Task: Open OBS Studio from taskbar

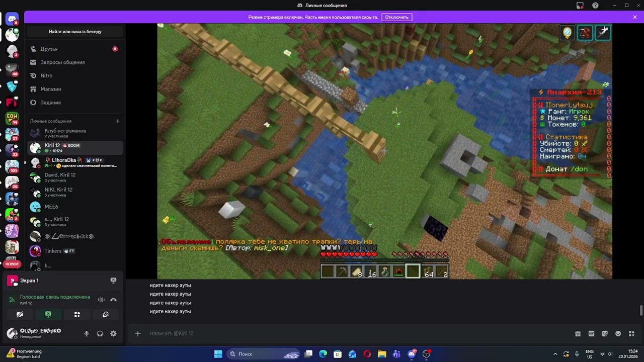Action: pyautogui.click(x=427, y=354)
